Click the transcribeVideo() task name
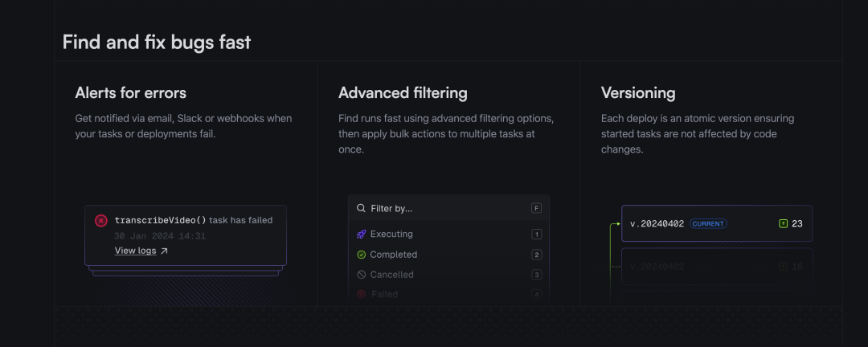This screenshot has height=347, width=868. coord(160,220)
